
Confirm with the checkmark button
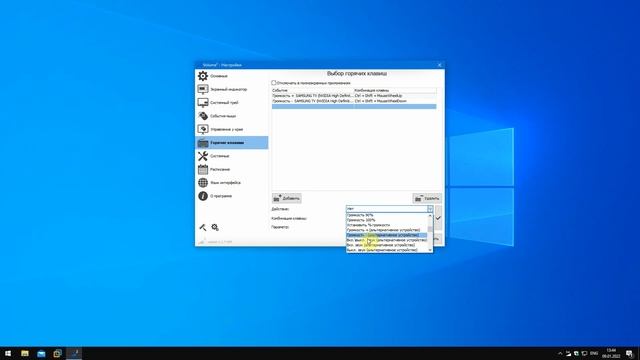pyautogui.click(x=438, y=218)
